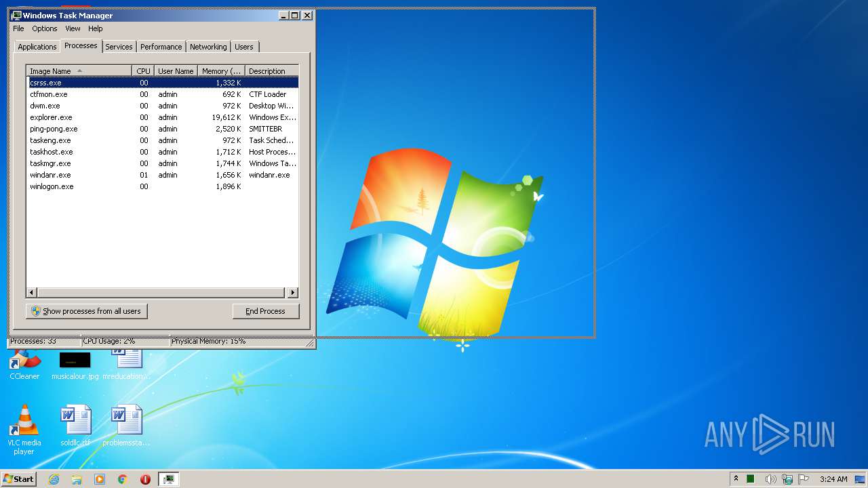
Task: Click the Task Manager CPU tray icon
Action: [751, 479]
